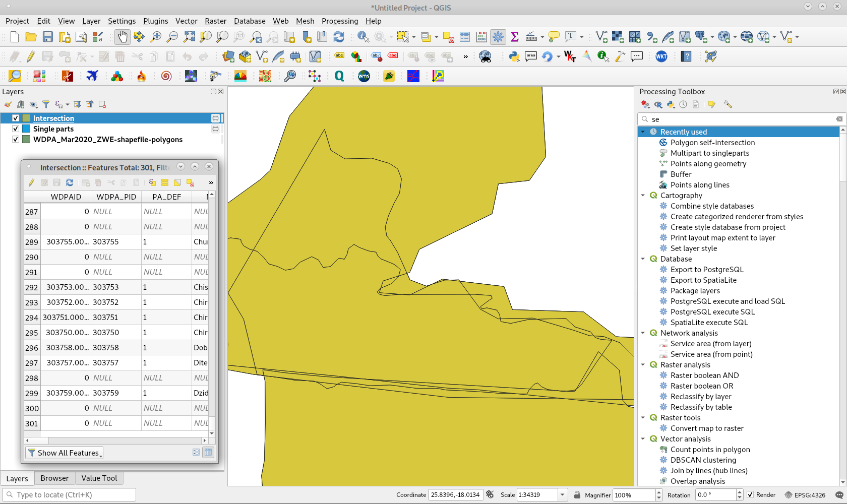Open the Scale dropdown

563,495
